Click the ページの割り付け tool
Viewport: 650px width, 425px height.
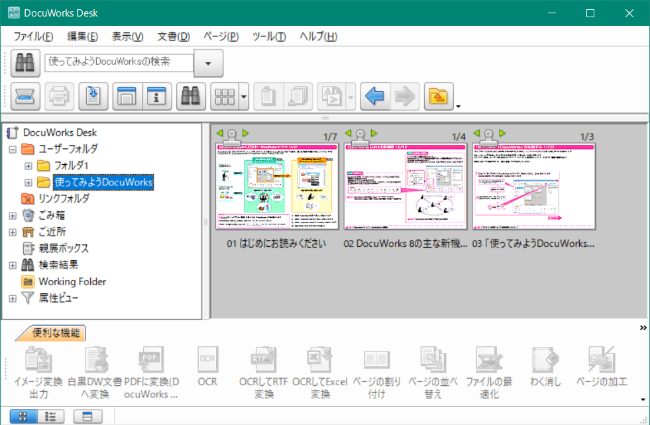coord(376,373)
